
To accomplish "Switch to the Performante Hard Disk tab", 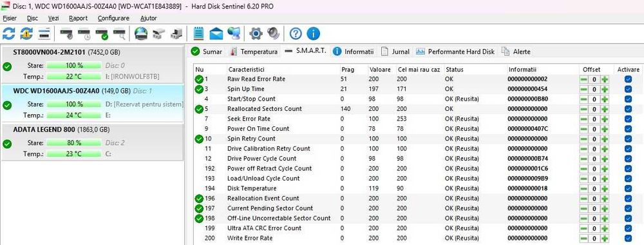I will (455, 52).
